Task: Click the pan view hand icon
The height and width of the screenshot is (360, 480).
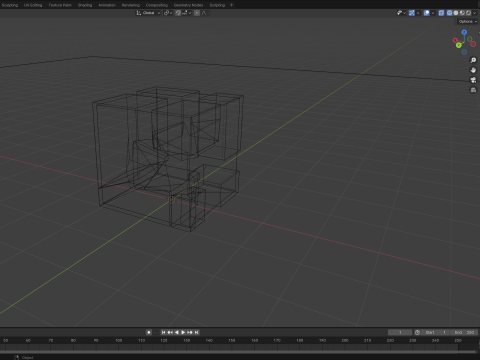Action: coord(473,70)
